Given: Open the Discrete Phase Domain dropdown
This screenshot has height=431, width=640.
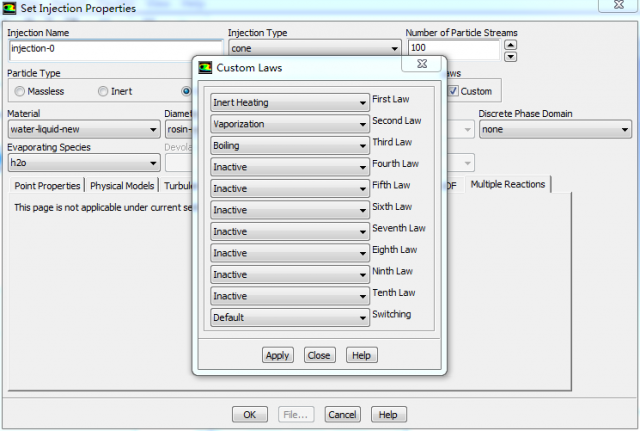Looking at the screenshot, I should tap(555, 129).
